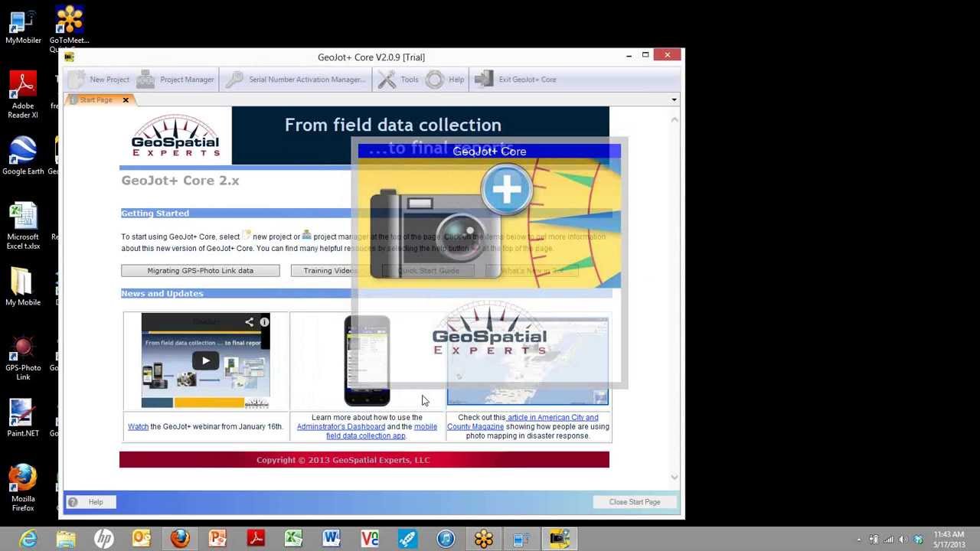Image resolution: width=980 pixels, height=551 pixels.
Task: Open the My Mobile folder on the desktop
Action: (x=23, y=287)
